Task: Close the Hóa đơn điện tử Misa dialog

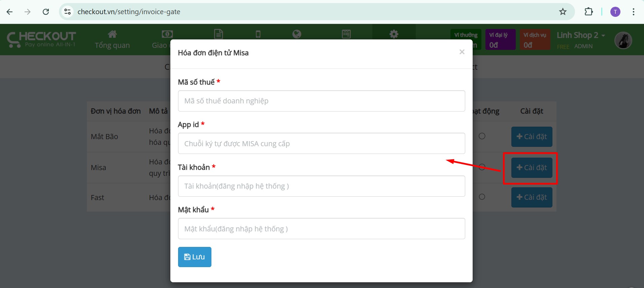Action: click(x=462, y=52)
